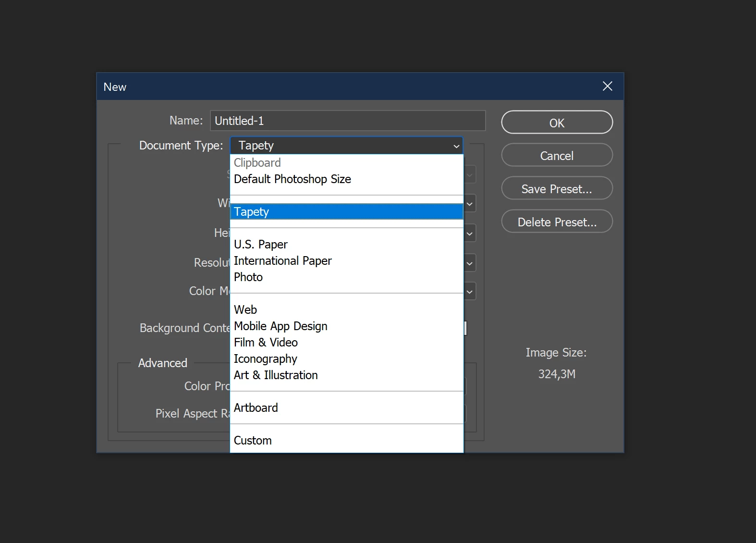
Task: Choose Iconography from the list
Action: (x=347, y=359)
